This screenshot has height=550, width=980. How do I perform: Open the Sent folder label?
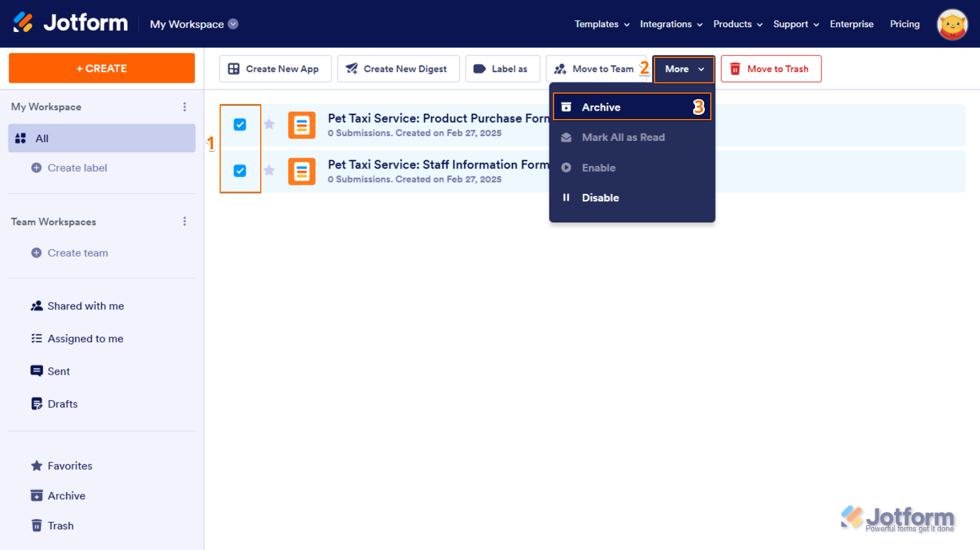(59, 371)
